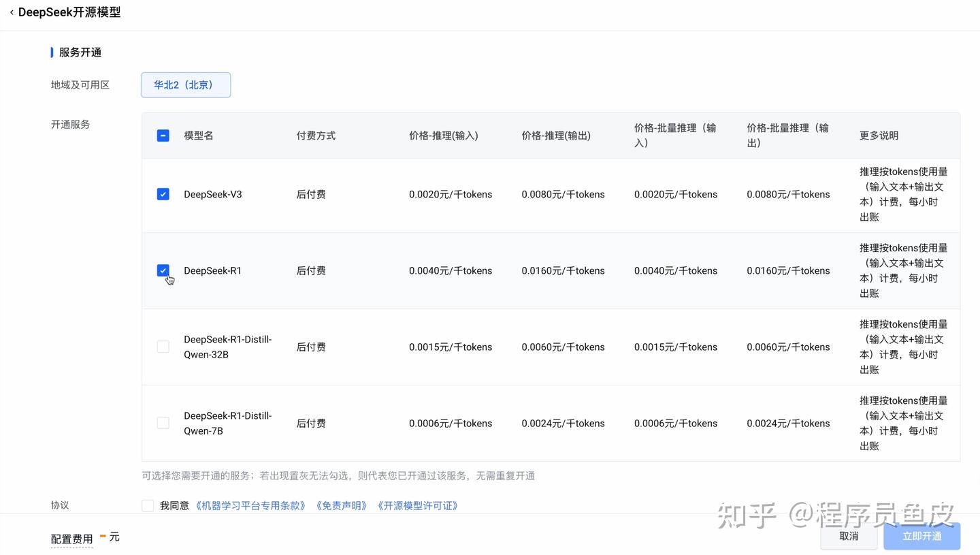Click the DeepSeek-R1-Distill-Qwen-32B model name

pyautogui.click(x=228, y=347)
